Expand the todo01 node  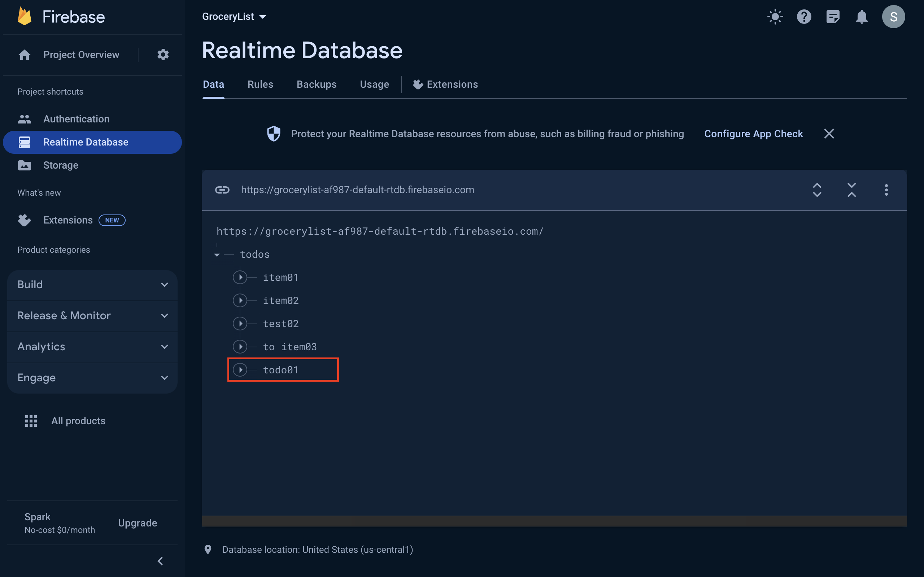(x=240, y=370)
